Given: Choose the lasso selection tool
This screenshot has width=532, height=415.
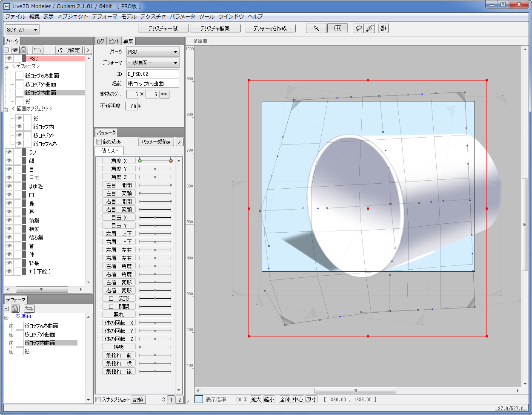Looking at the screenshot, I should click(x=359, y=29).
